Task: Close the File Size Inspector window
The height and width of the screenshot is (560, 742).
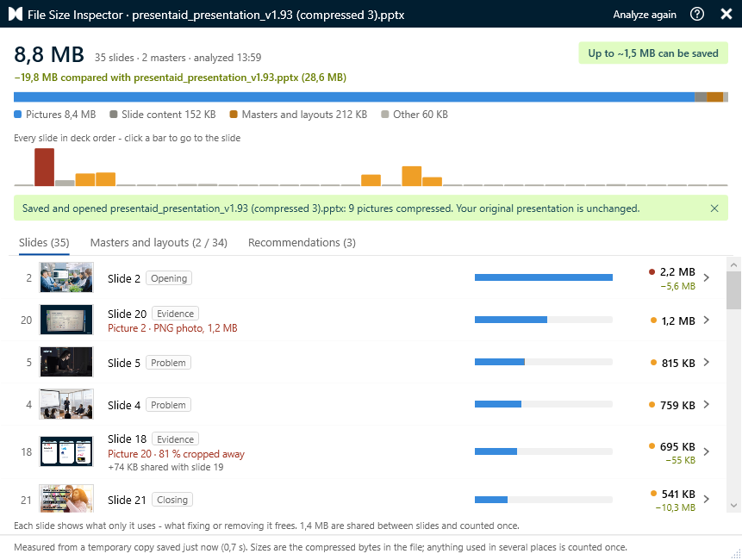Action: (726, 14)
